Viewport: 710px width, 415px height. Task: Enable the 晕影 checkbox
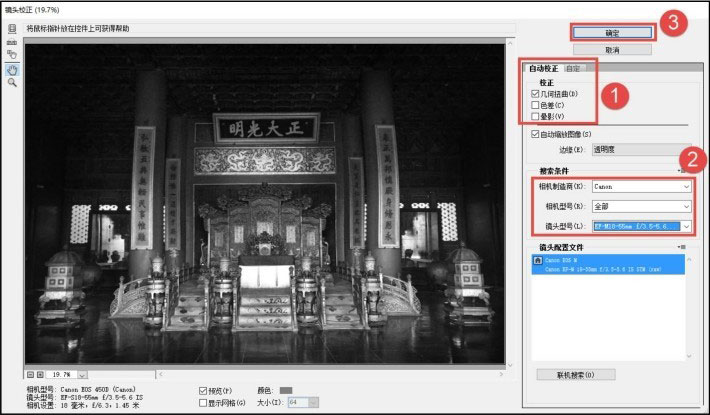coord(536,116)
